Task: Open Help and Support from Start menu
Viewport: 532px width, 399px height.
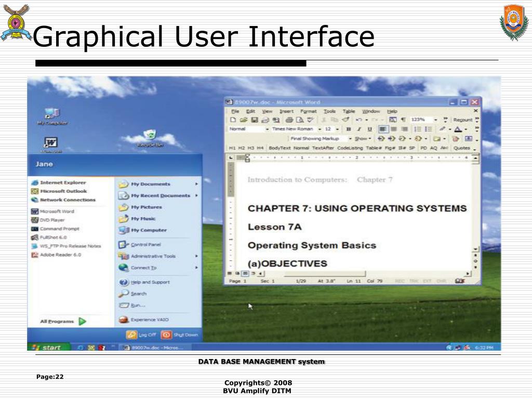Action: [144, 282]
